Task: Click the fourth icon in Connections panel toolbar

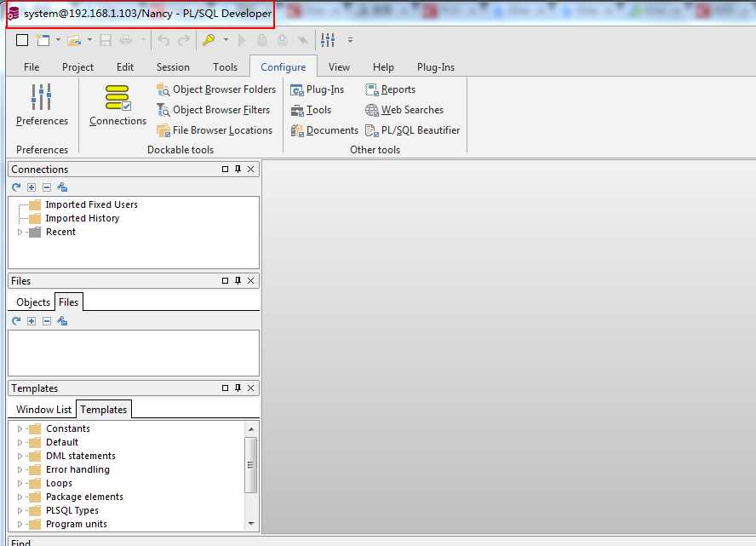Action: pyautogui.click(x=62, y=187)
